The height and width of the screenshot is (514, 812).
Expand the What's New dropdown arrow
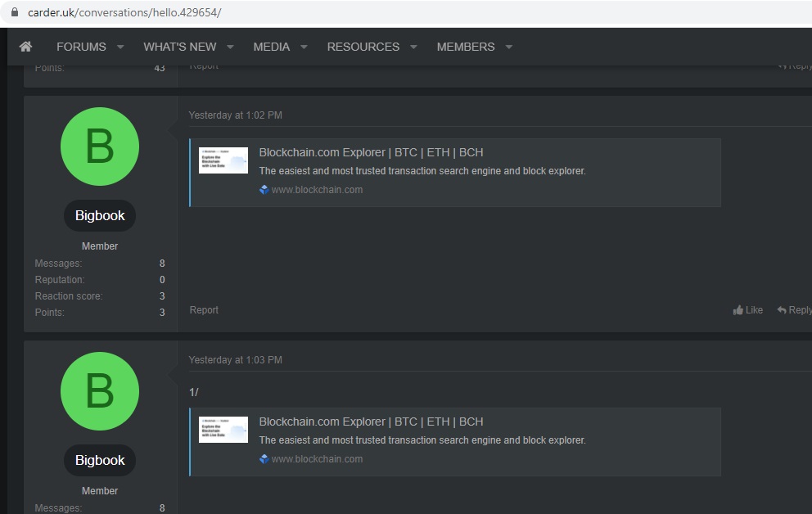tap(230, 47)
